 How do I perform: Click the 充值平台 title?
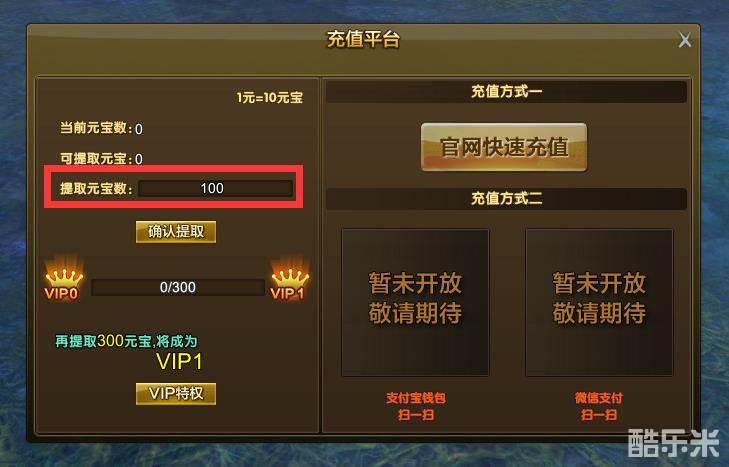[363, 40]
